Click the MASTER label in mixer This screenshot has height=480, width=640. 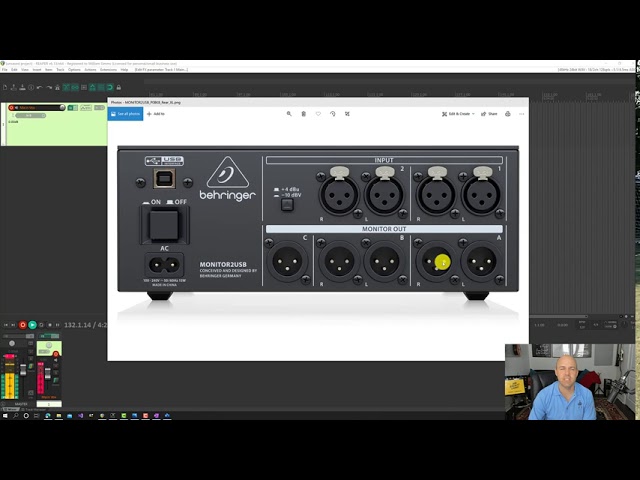(x=21, y=404)
